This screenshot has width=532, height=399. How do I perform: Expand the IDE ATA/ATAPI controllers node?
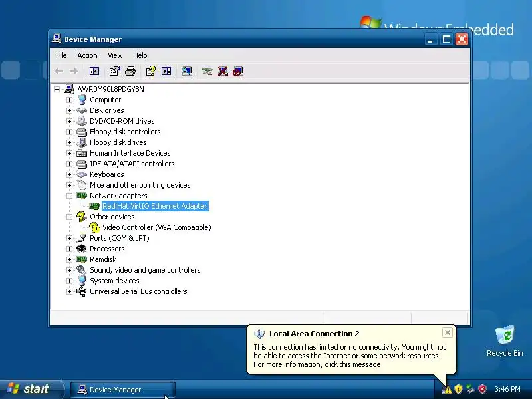(70, 164)
